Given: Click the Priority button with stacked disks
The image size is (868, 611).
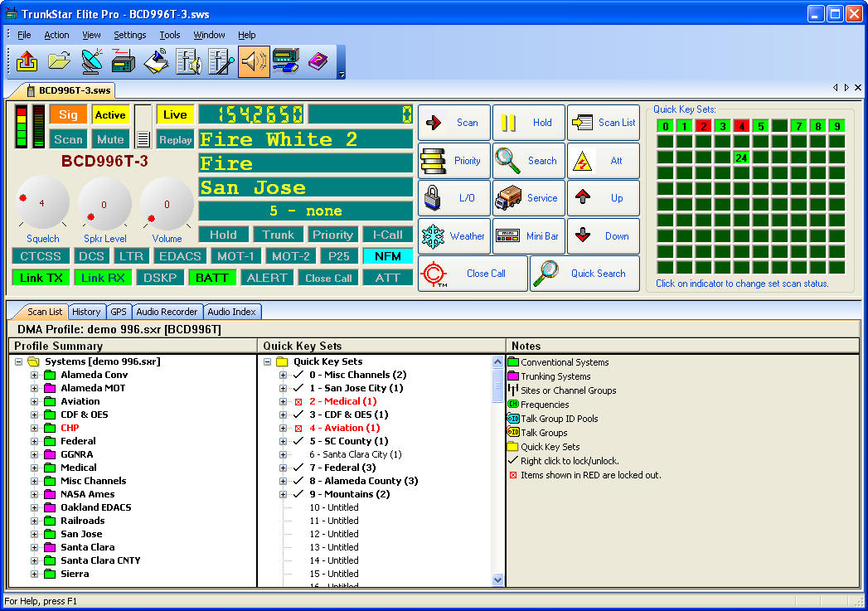Looking at the screenshot, I should (454, 161).
